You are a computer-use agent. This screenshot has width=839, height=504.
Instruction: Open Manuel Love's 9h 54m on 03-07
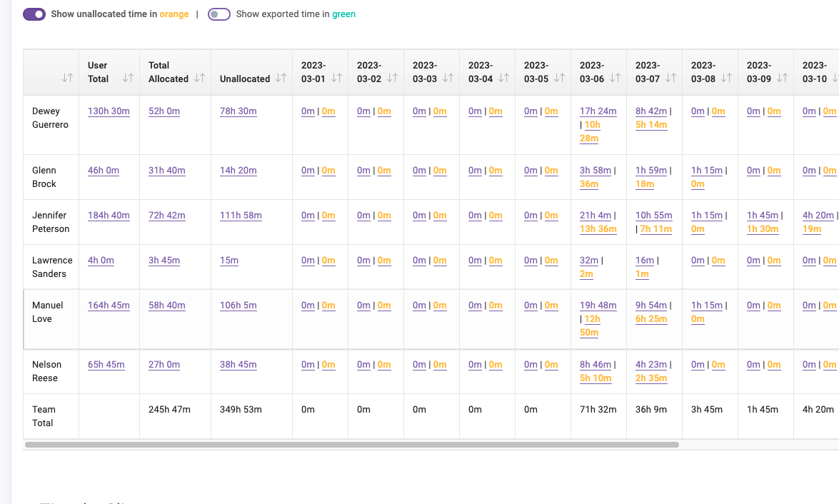pyautogui.click(x=651, y=306)
